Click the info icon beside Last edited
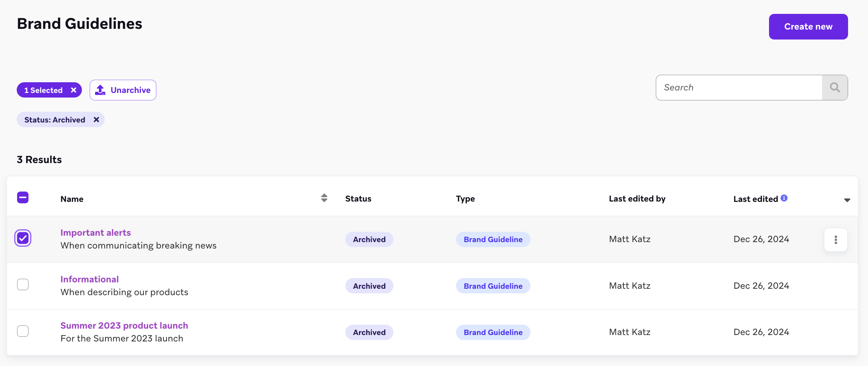The height and width of the screenshot is (366, 868). point(784,198)
